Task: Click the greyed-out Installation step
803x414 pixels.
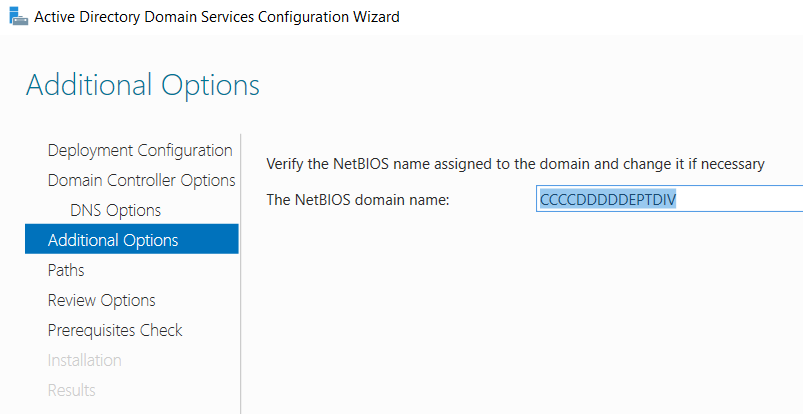Action: [84, 360]
